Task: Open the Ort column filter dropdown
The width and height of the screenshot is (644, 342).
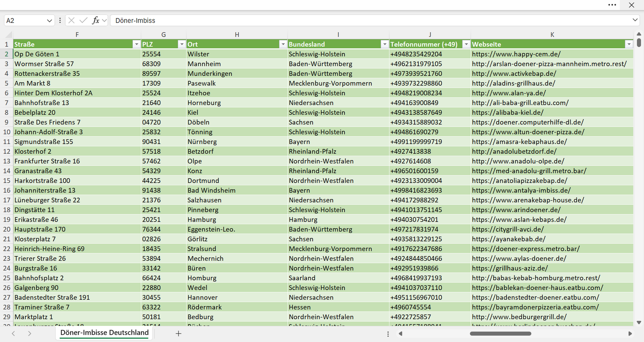Action: 283,44
